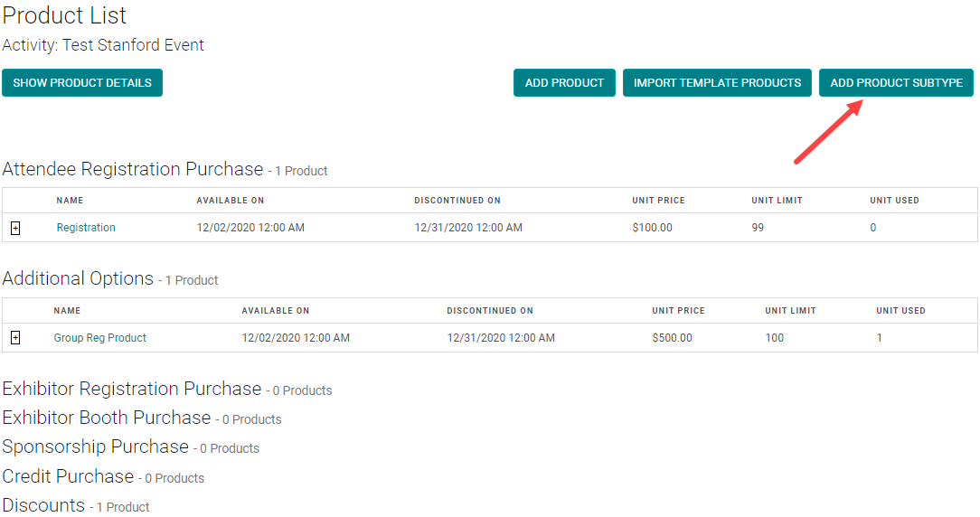The height and width of the screenshot is (517, 980).
Task: Click Import Template Products
Action: pos(717,83)
